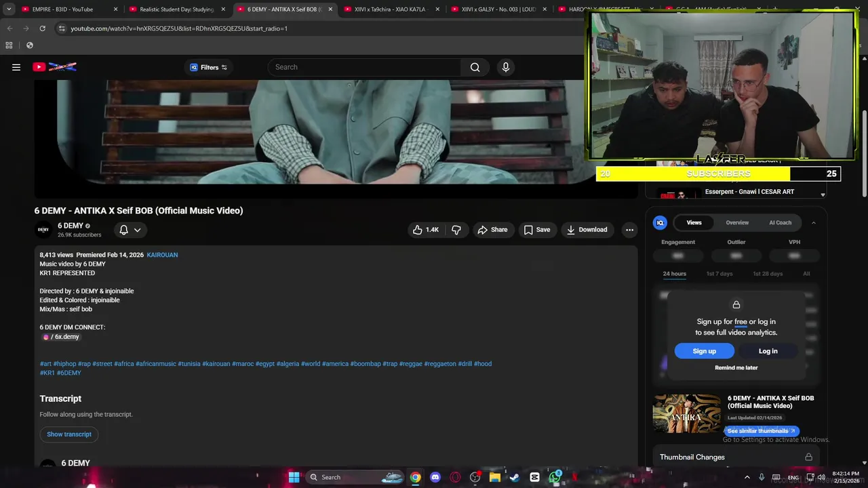The width and height of the screenshot is (868, 488).
Task: Select the vidIQ Overview tab
Action: 737,222
